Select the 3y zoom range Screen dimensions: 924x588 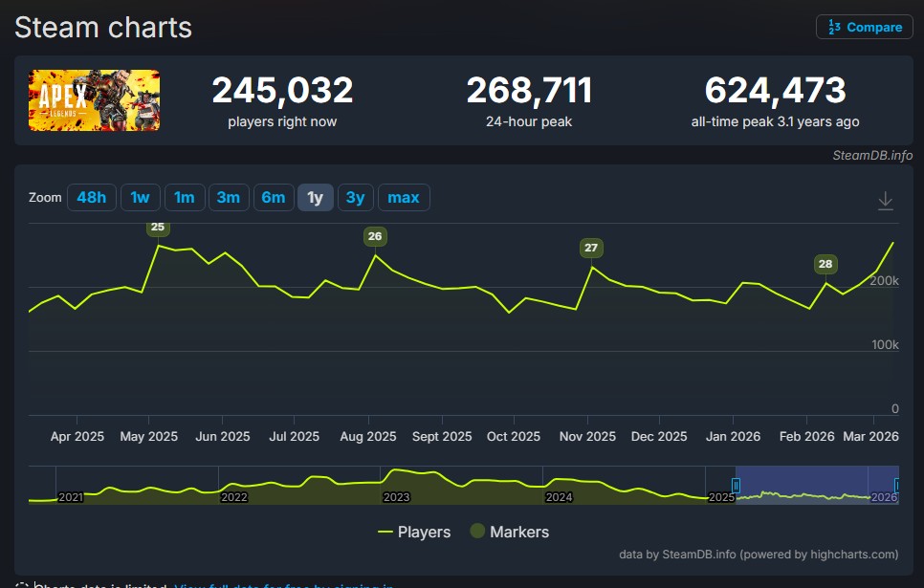pos(355,198)
